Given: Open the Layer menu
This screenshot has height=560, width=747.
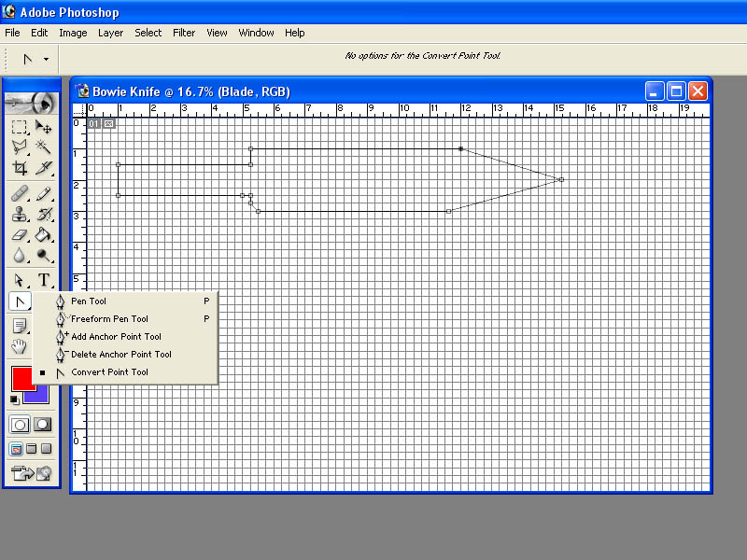Looking at the screenshot, I should coord(110,33).
